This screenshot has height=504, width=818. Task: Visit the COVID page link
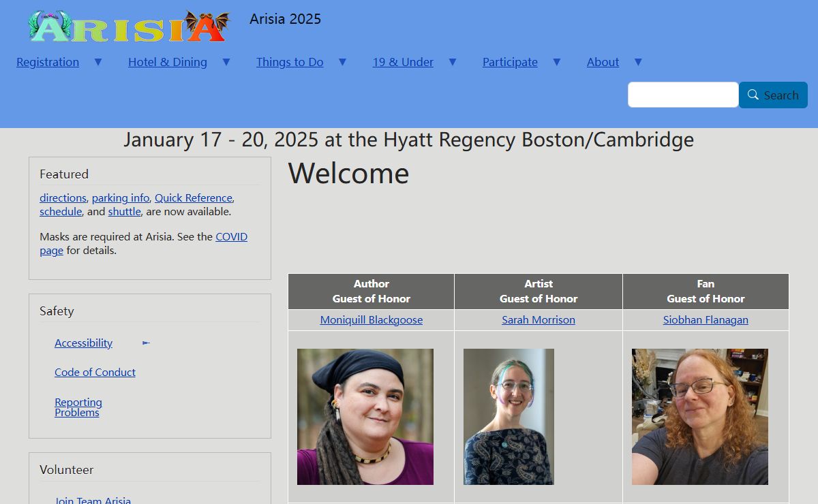[x=231, y=237]
